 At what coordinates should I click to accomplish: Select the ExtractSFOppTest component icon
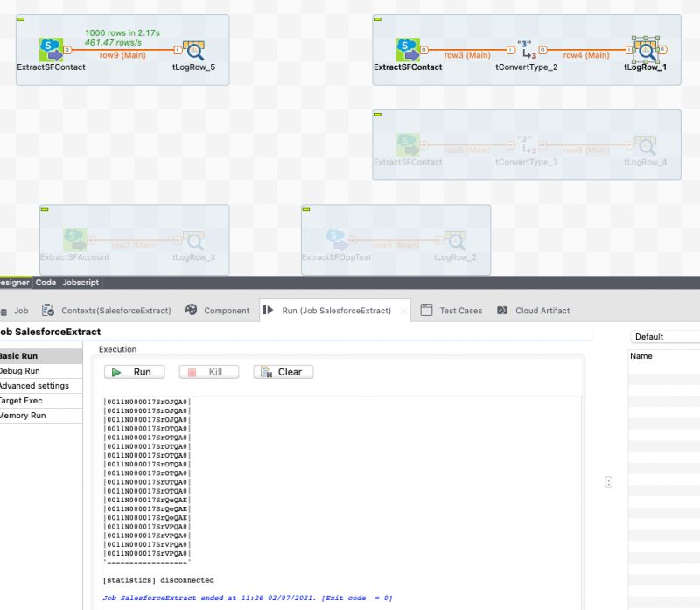click(x=335, y=236)
